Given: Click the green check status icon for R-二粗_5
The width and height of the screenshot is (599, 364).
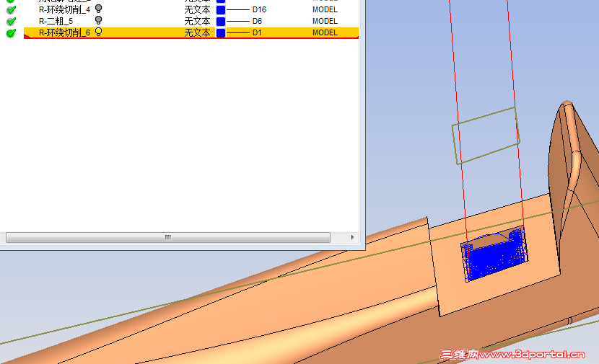Looking at the screenshot, I should point(11,22).
